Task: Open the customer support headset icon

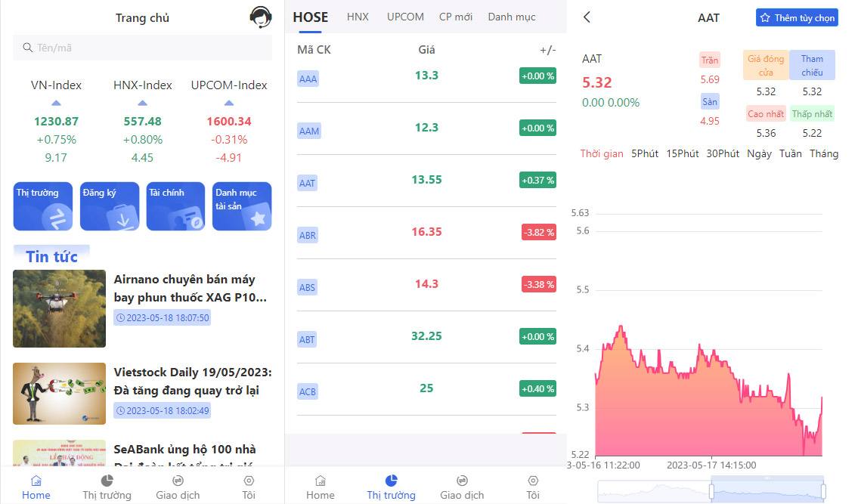Action: (261, 17)
